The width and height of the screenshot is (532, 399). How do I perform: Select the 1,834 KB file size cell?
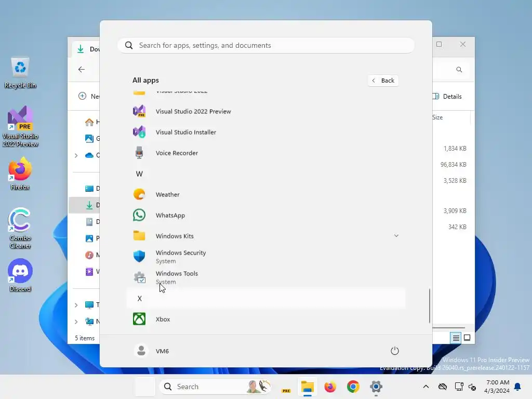point(455,148)
